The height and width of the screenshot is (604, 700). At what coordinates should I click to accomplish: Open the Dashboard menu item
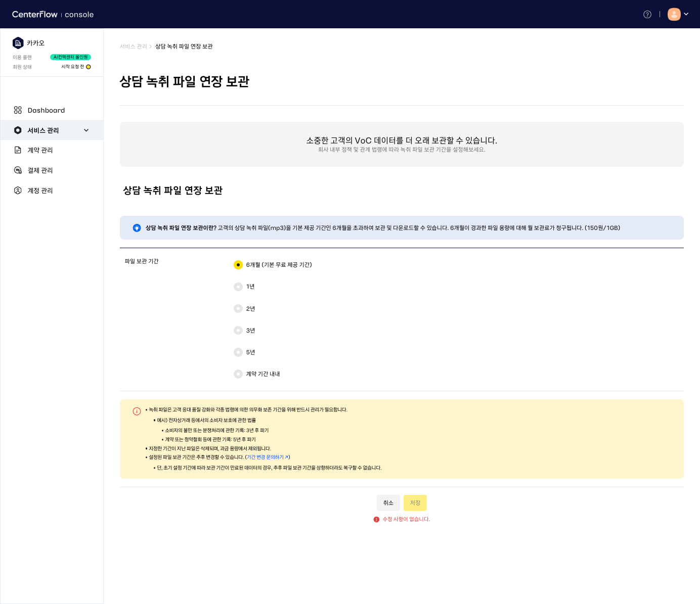pyautogui.click(x=46, y=110)
